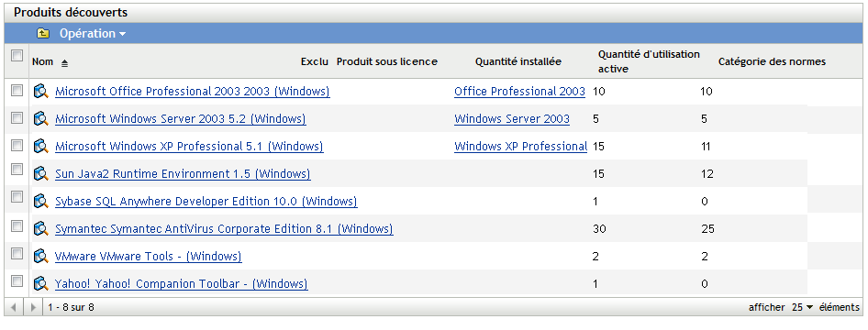This screenshot has height=330, width=868.
Task: Click the product icon for Sybase SQL Anywhere
Action: click(x=41, y=201)
